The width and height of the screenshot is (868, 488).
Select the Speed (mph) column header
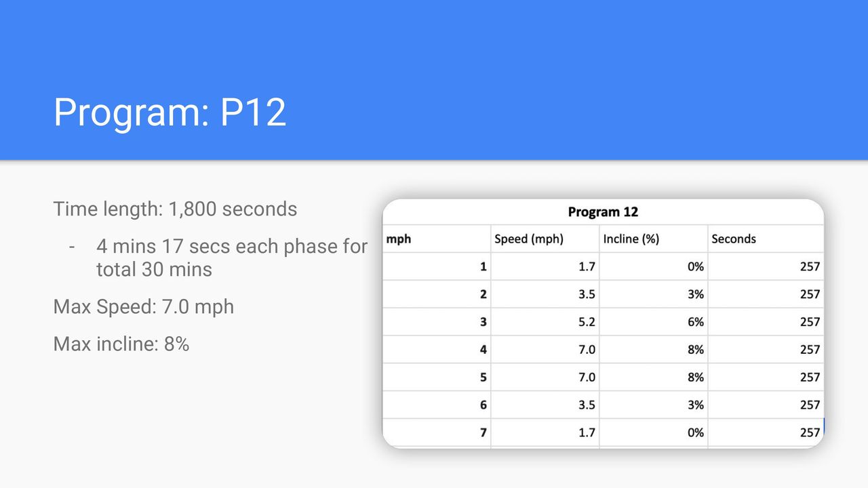click(545, 239)
